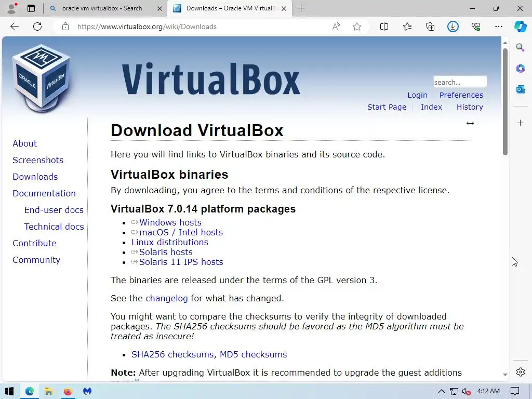This screenshot has height=399, width=532.
Task: Open MD5 checksums link
Action: pos(253,354)
